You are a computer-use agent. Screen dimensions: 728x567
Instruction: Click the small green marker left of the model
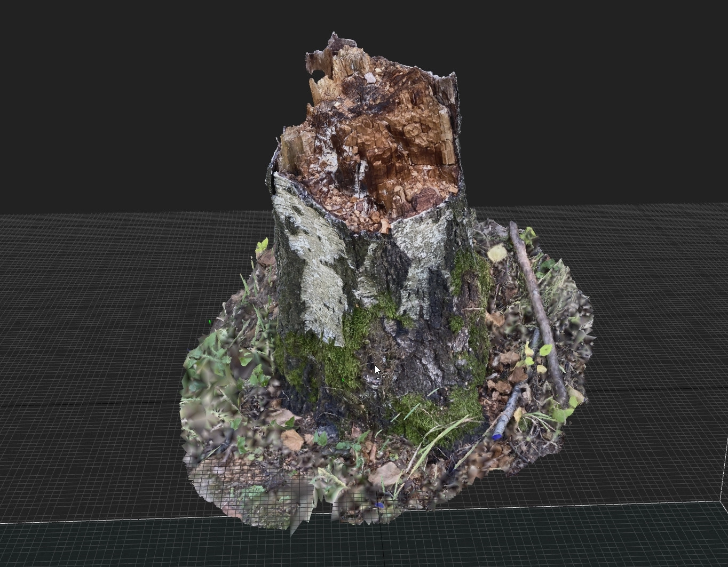click(210, 322)
